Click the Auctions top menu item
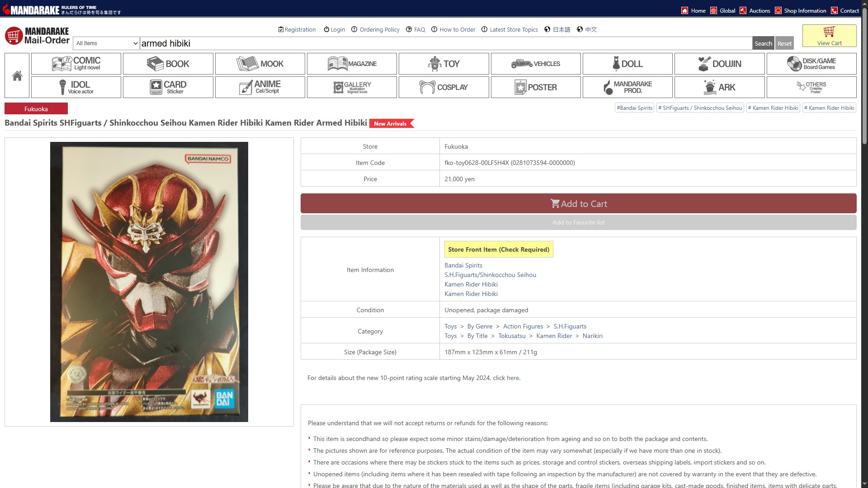Viewport: 868px width, 488px height. tap(759, 10)
